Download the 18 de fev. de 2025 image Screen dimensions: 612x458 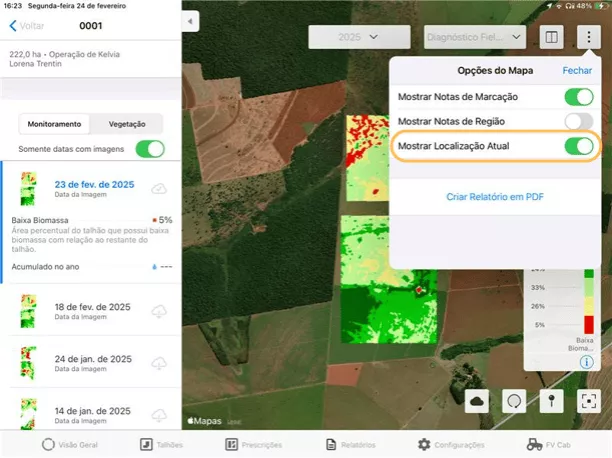[x=158, y=311]
